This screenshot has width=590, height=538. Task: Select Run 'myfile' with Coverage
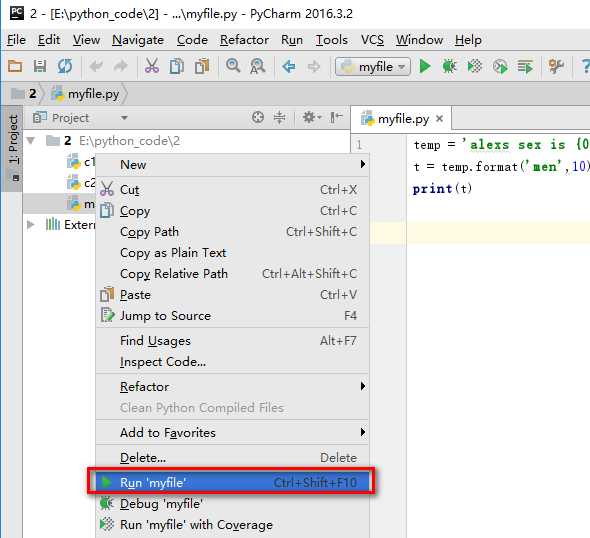232,524
